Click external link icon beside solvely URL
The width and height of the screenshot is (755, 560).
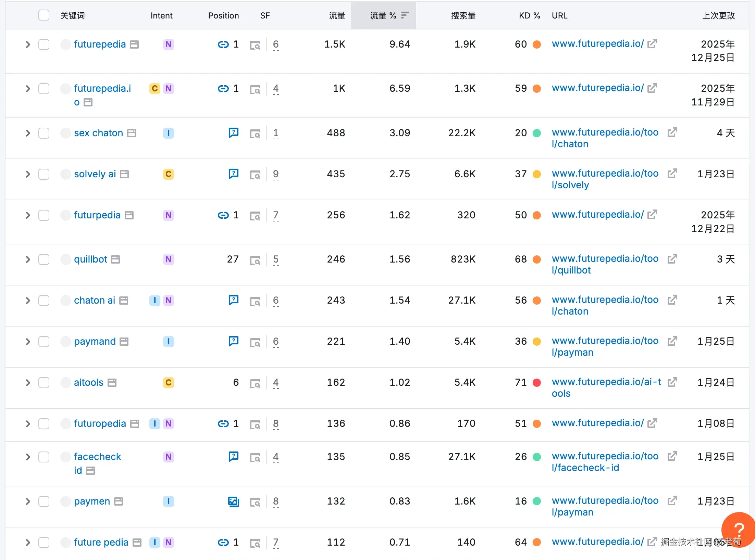pyautogui.click(x=672, y=174)
